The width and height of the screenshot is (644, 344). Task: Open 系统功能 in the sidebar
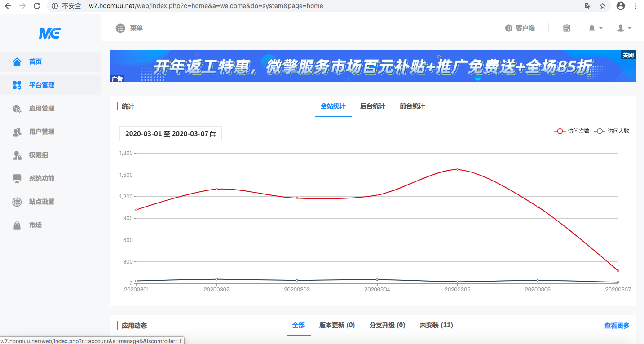pos(50,179)
